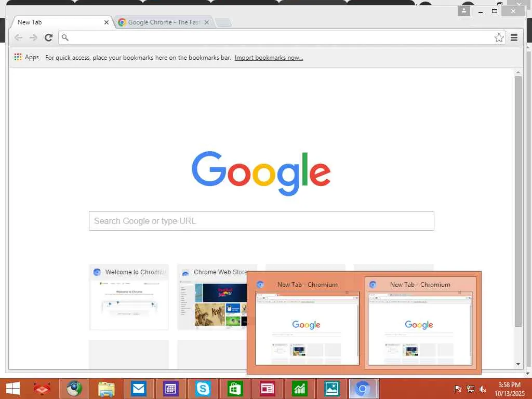532x399 pixels.
Task: Click the scrollbar up arrow
Action: click(518, 72)
